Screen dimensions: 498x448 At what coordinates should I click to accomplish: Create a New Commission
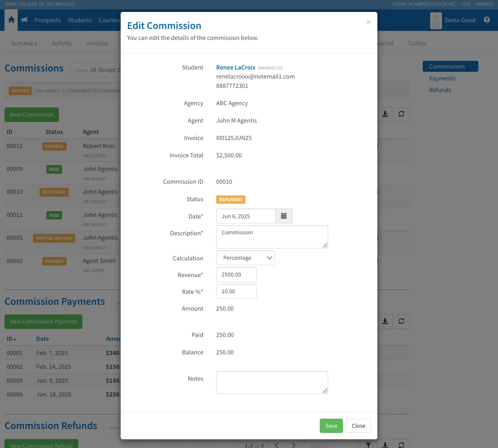[32, 115]
